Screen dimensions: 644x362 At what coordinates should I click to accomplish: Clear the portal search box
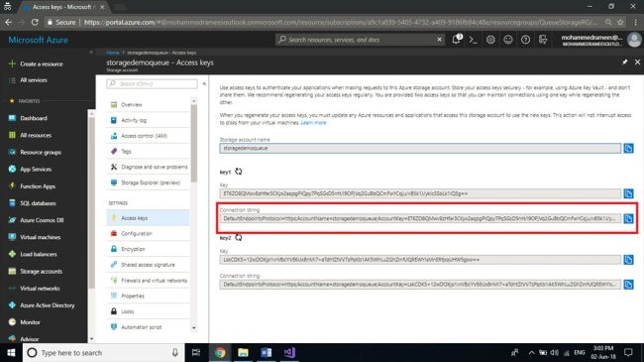coord(439,40)
